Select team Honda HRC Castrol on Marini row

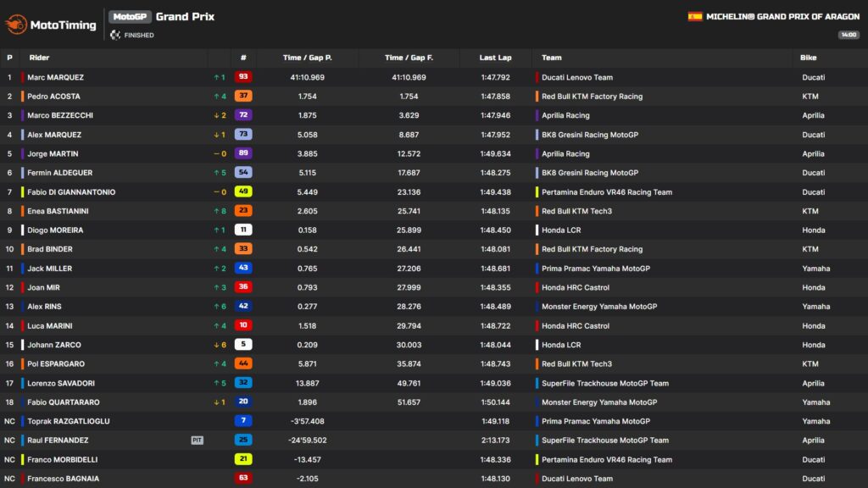click(576, 326)
